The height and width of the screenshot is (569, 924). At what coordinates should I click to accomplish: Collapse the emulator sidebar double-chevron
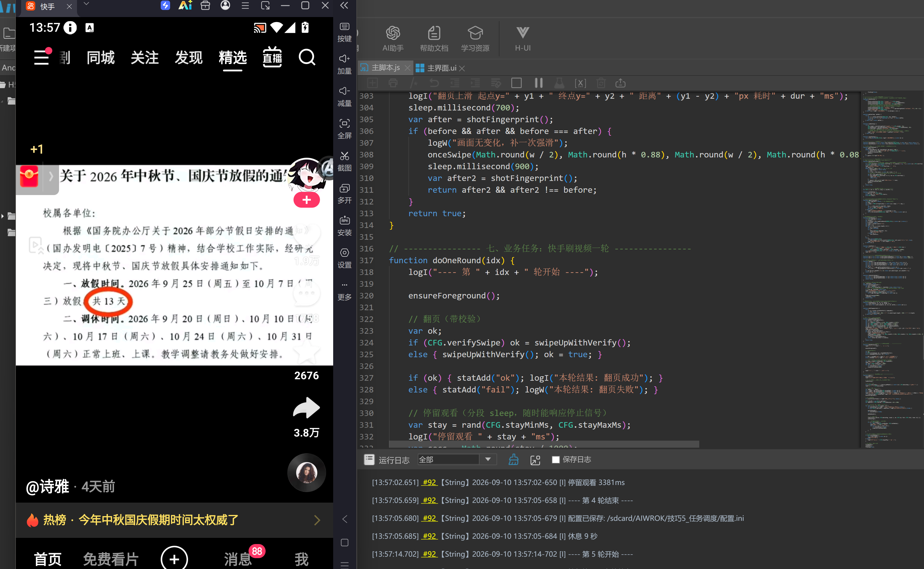[x=344, y=5]
